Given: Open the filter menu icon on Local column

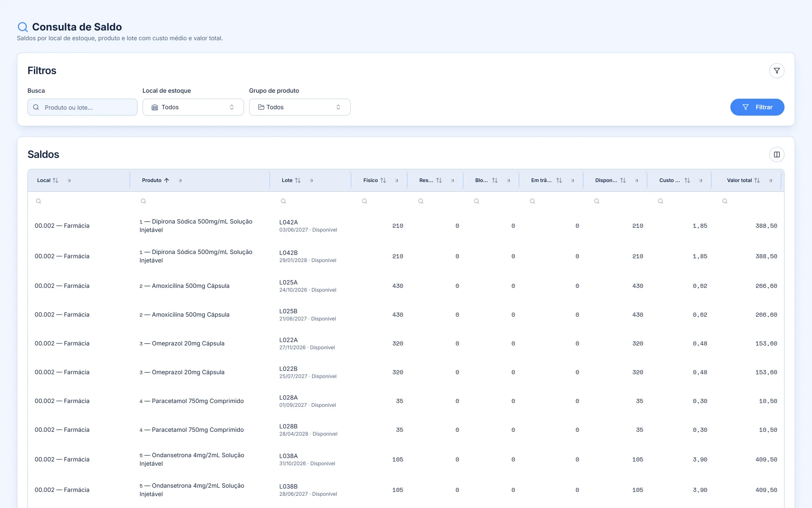Looking at the screenshot, I should click(x=69, y=180).
